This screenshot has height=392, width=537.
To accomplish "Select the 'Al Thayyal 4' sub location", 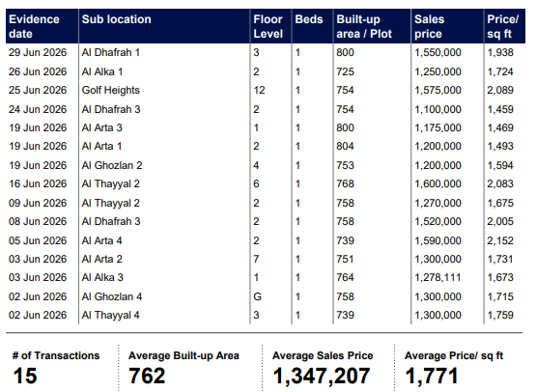I will click(x=110, y=315).
